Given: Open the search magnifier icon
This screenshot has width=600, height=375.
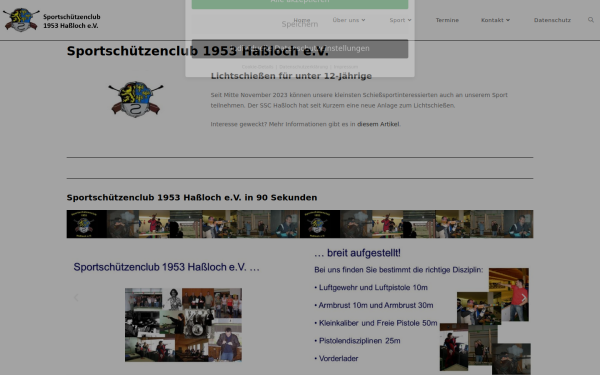Looking at the screenshot, I should point(591,20).
